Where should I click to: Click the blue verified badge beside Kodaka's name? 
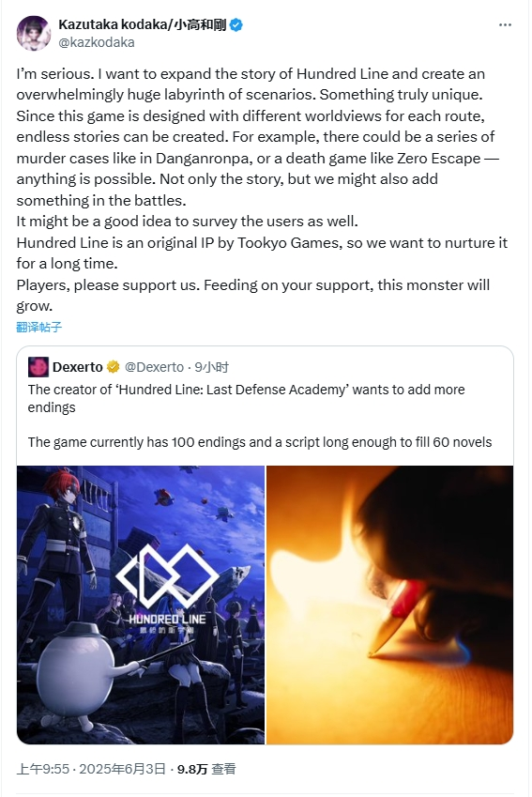click(x=236, y=25)
